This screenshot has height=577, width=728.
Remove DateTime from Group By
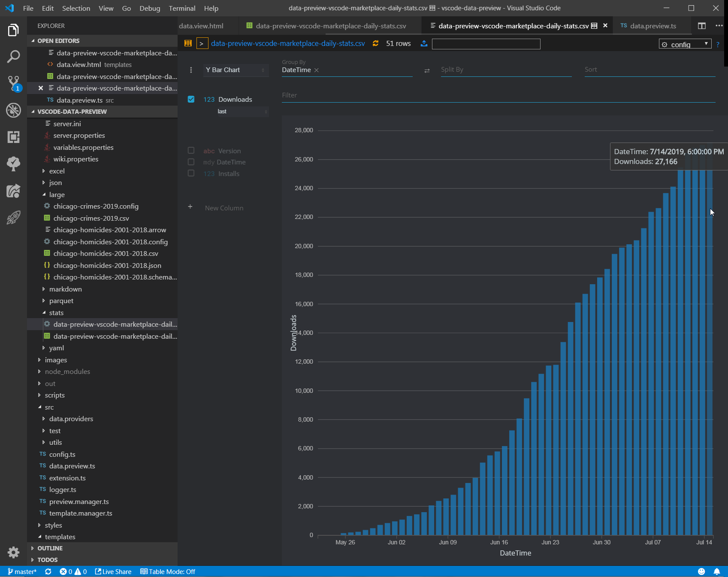point(317,70)
